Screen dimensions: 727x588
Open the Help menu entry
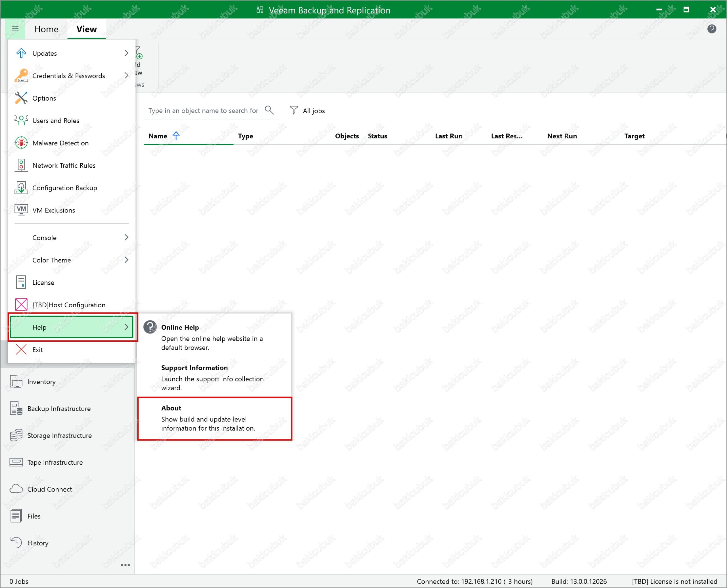(x=72, y=327)
